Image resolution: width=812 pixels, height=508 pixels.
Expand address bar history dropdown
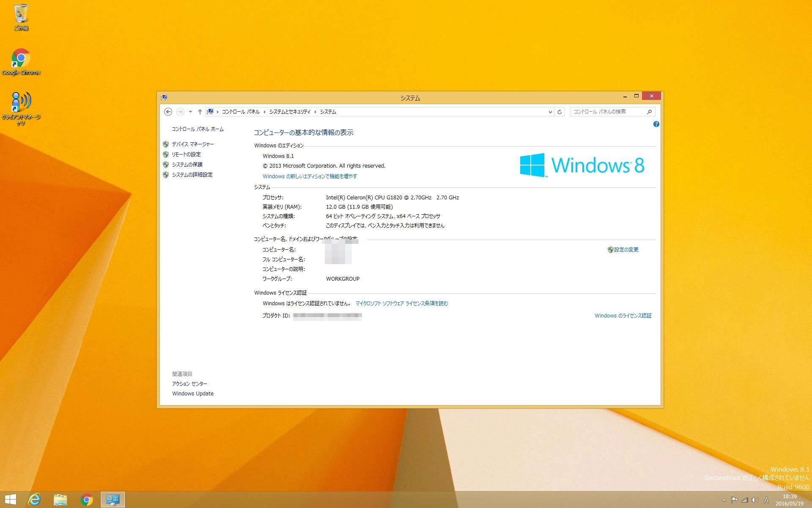click(550, 112)
